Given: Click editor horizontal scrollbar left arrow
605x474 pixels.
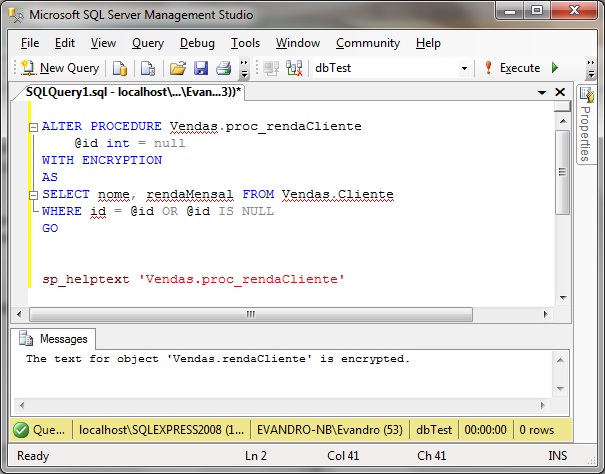Looking at the screenshot, I should click(20, 314).
